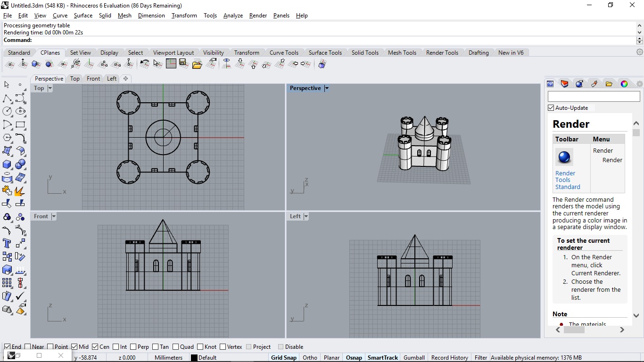The width and height of the screenshot is (644, 362).
Task: Click the check mark tool icon
Action: click(x=20, y=296)
